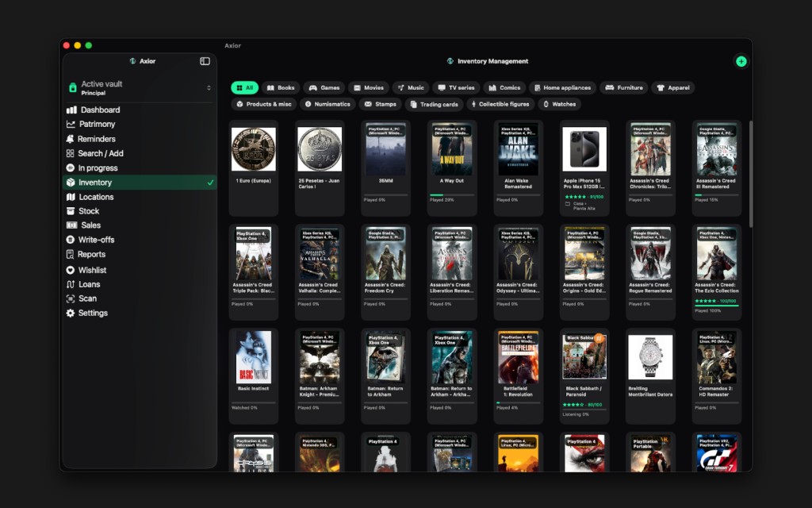Select the All category filter
Image resolution: width=812 pixels, height=508 pixels.
tap(244, 87)
